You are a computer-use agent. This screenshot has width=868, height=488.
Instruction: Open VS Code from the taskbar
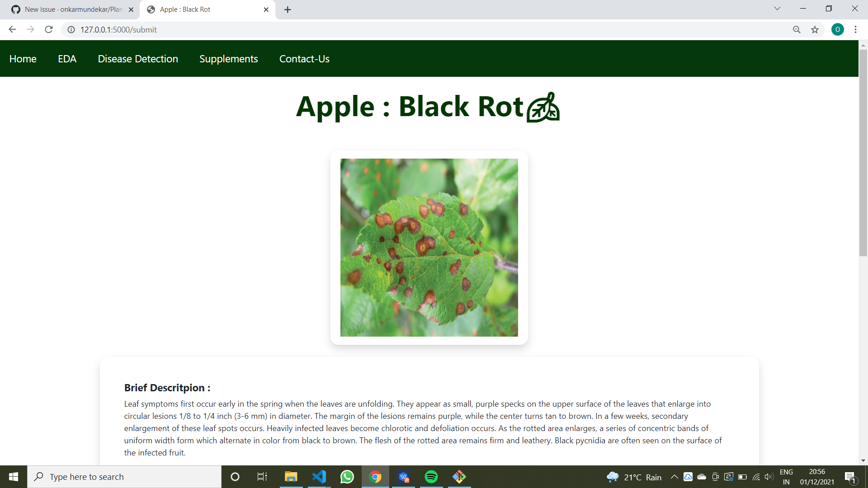[x=319, y=477]
